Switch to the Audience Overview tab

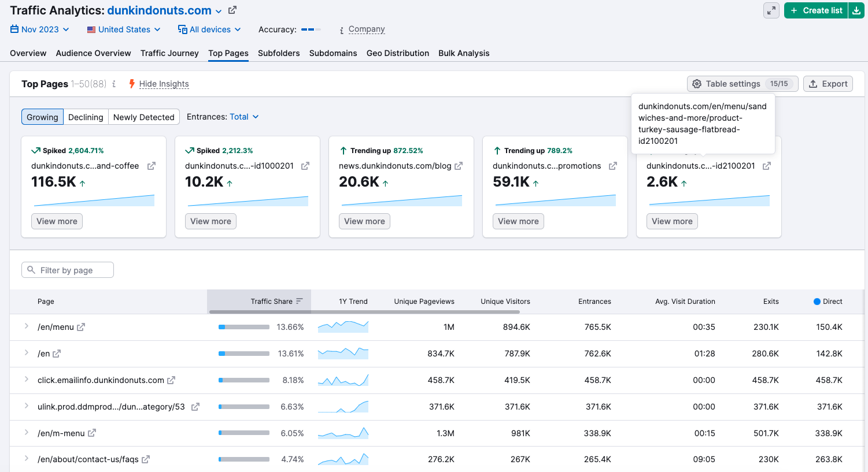(x=93, y=53)
